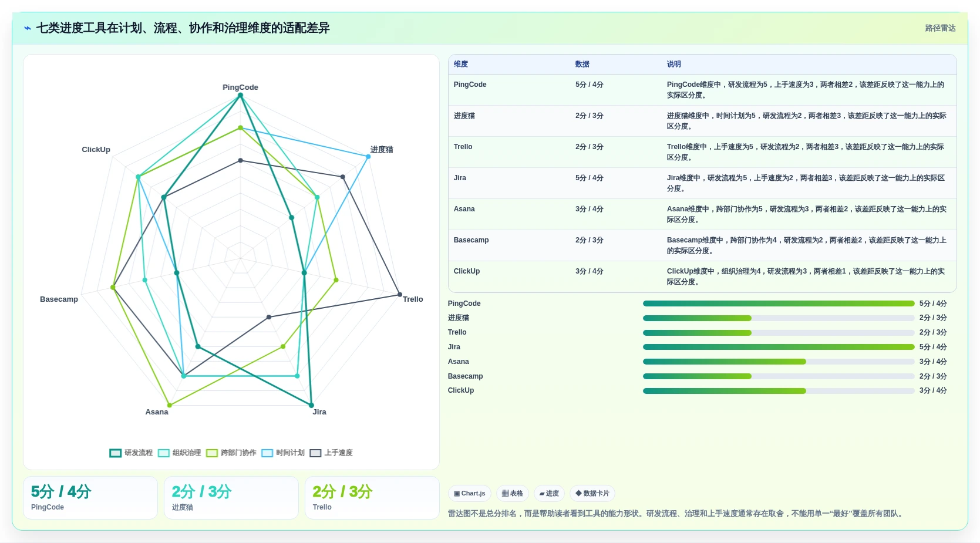Screen dimensions: 980x543
Task: Click the Asana row 3分 / 4分 table cell
Action: point(590,209)
